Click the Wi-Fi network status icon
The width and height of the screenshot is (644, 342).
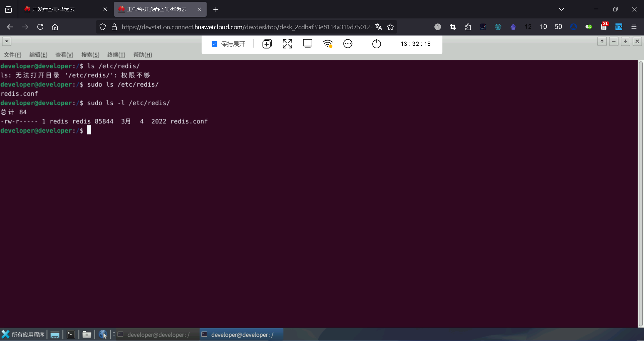[328, 44]
